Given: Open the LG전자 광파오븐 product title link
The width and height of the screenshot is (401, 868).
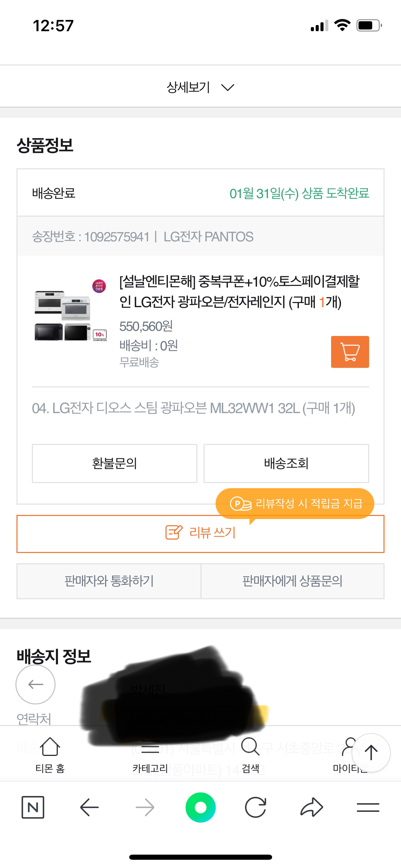Looking at the screenshot, I should coord(239,292).
